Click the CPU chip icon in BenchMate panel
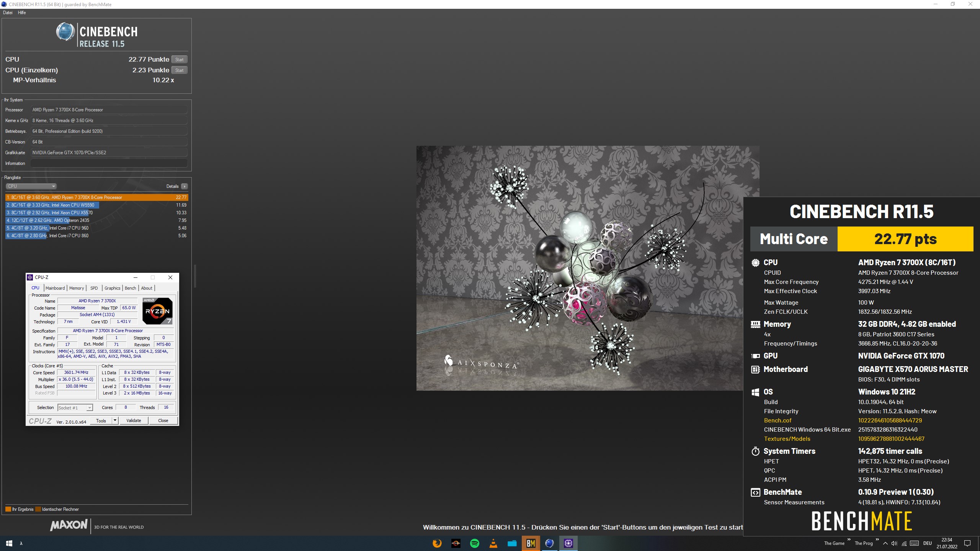Viewport: 980px width, 551px height. point(755,263)
